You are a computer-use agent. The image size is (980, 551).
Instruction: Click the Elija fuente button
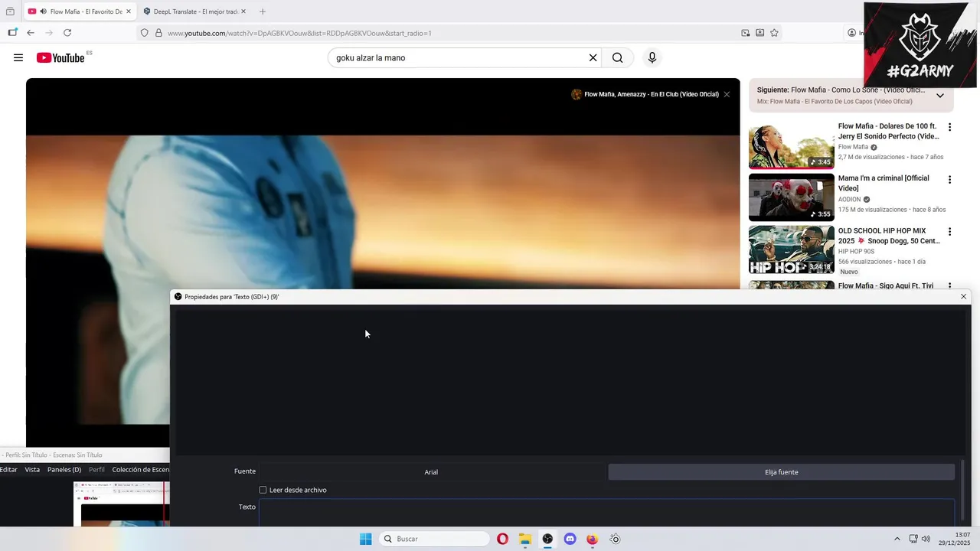point(781,472)
